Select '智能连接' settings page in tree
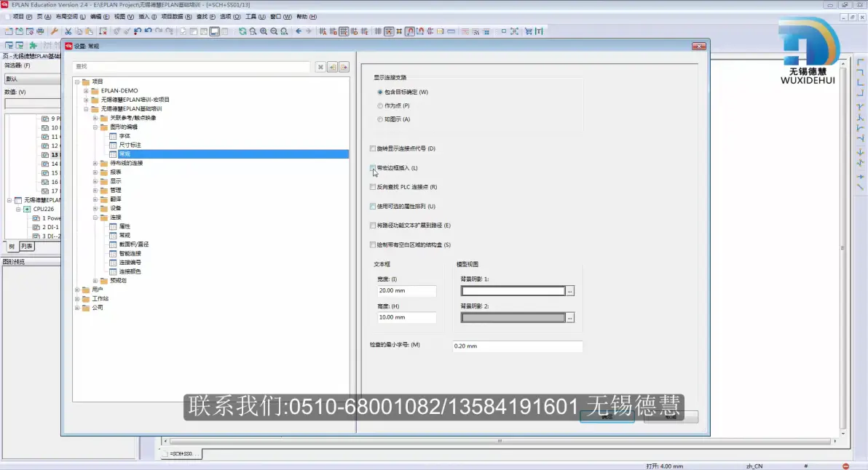This screenshot has width=868, height=470. point(130,253)
